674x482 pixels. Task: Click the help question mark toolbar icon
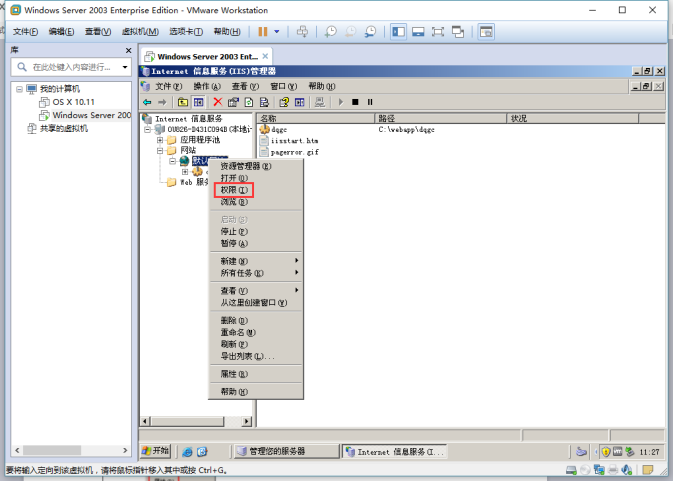284,102
